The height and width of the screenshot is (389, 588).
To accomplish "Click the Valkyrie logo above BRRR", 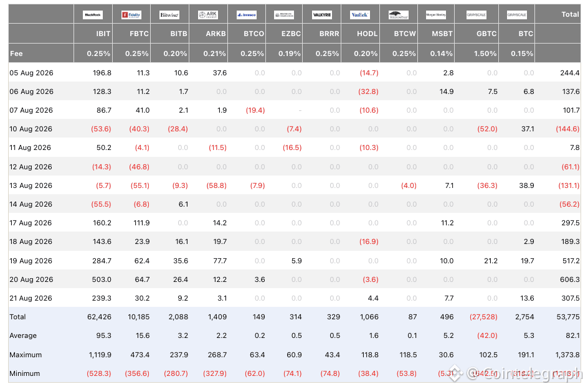I will click(x=322, y=14).
